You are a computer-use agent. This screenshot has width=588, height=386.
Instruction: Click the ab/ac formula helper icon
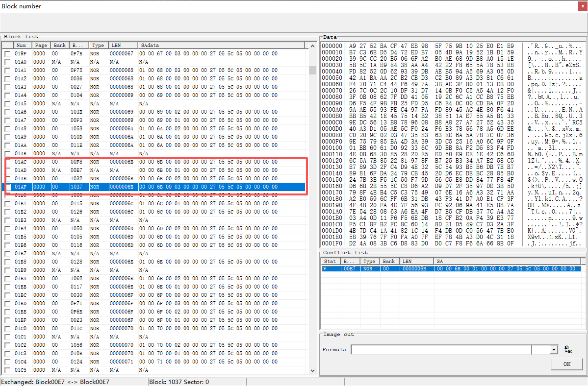(568, 349)
